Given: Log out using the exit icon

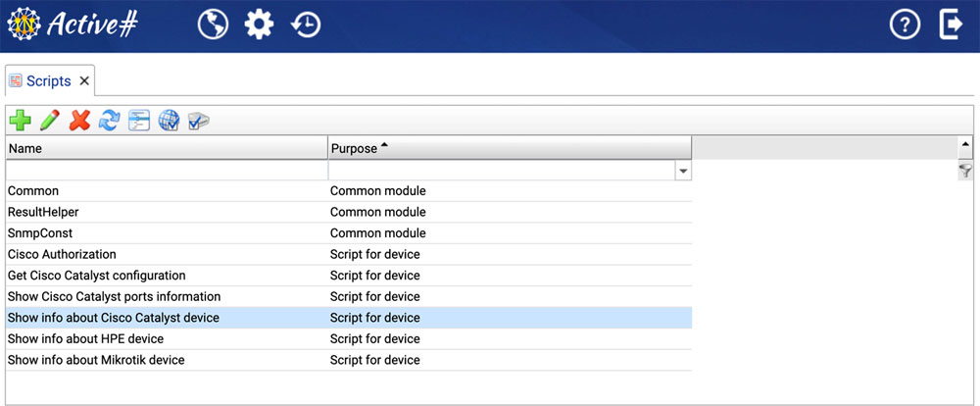Looking at the screenshot, I should point(951,25).
